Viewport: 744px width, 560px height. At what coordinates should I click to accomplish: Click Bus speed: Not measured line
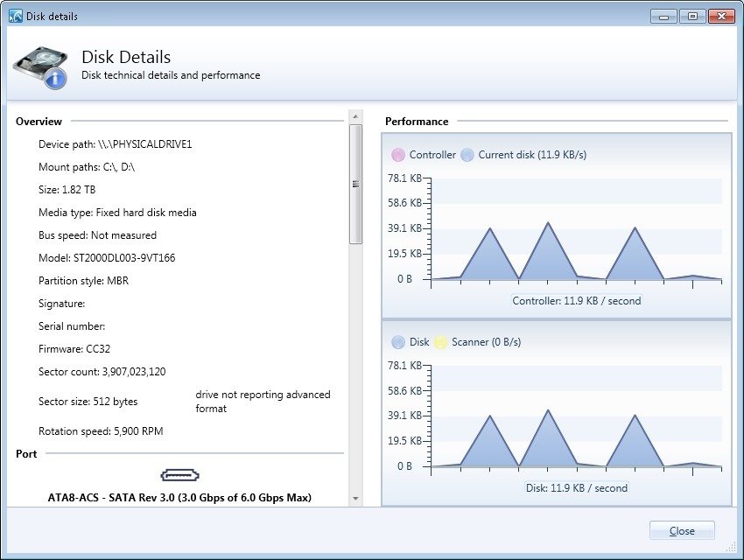97,235
